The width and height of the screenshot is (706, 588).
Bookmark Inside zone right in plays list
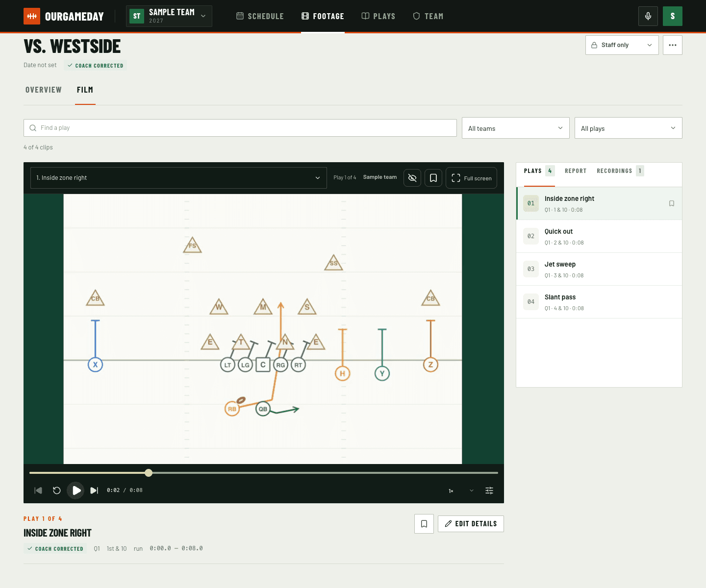point(672,203)
